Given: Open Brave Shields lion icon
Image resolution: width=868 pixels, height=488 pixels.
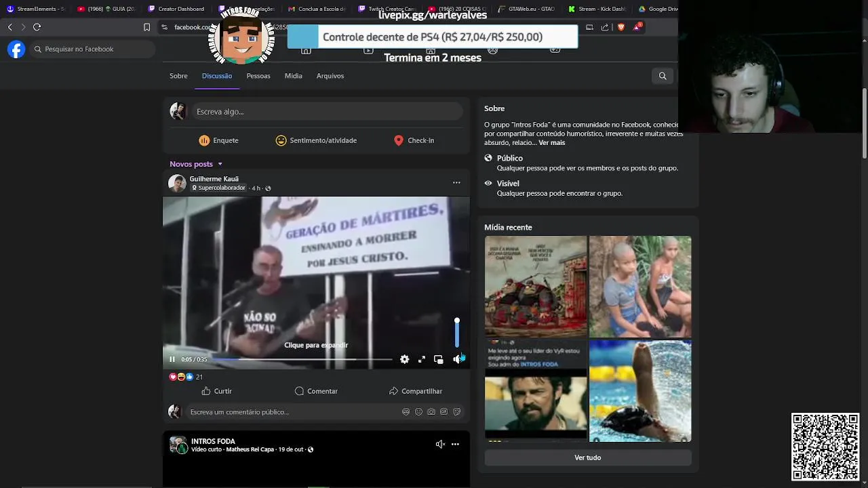Looking at the screenshot, I should click(x=620, y=27).
